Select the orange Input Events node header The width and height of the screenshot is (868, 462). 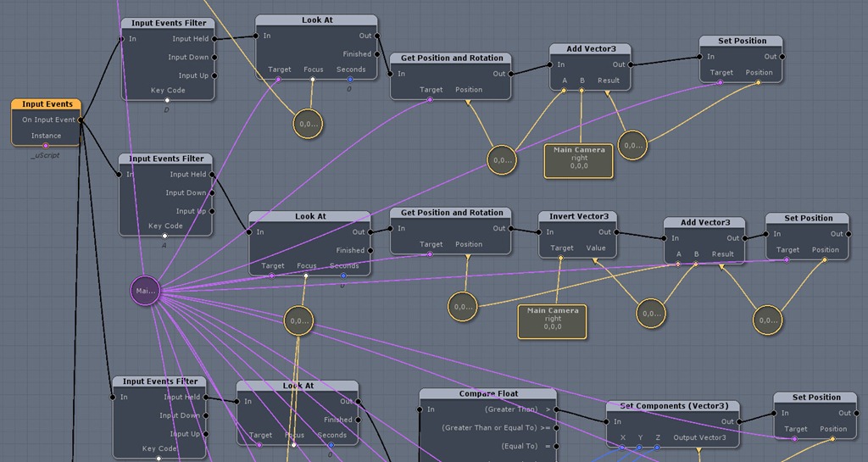pos(47,104)
